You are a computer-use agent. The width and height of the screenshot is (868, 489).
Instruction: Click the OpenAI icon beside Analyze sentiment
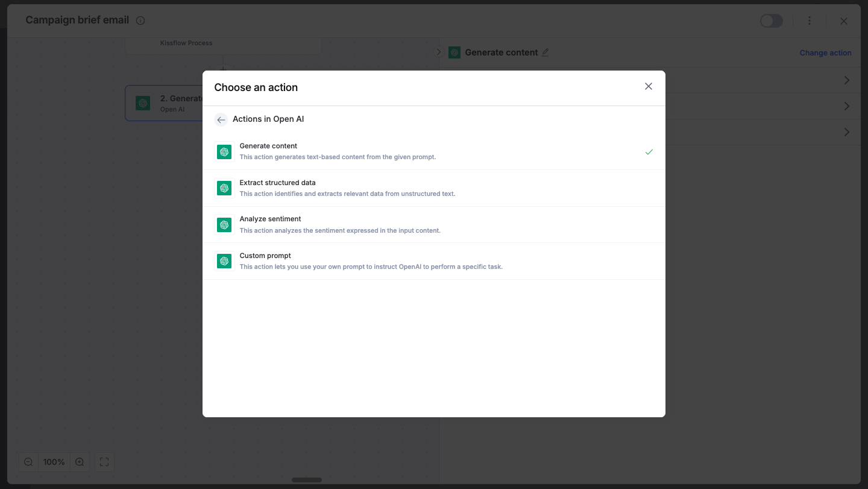click(x=224, y=225)
